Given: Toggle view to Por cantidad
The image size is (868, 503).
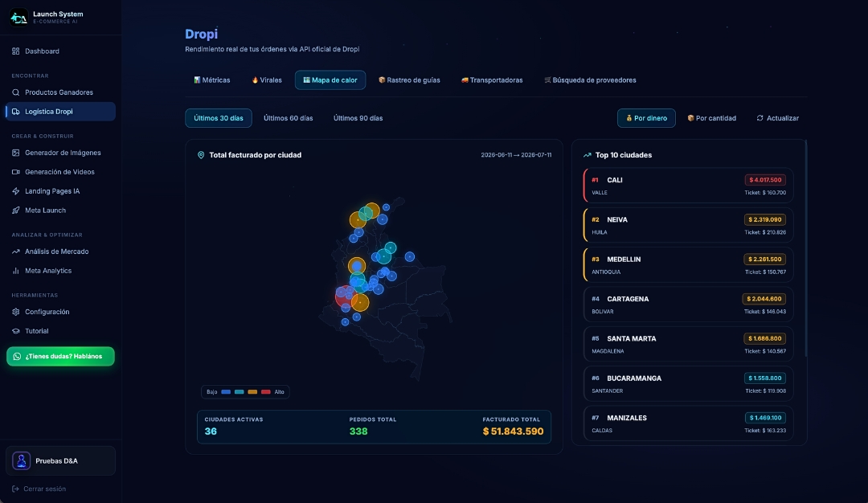Looking at the screenshot, I should [712, 118].
